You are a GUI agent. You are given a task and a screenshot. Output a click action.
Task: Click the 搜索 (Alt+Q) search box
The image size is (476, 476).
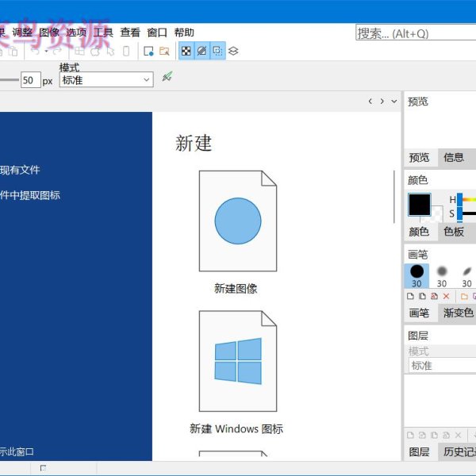(x=416, y=33)
